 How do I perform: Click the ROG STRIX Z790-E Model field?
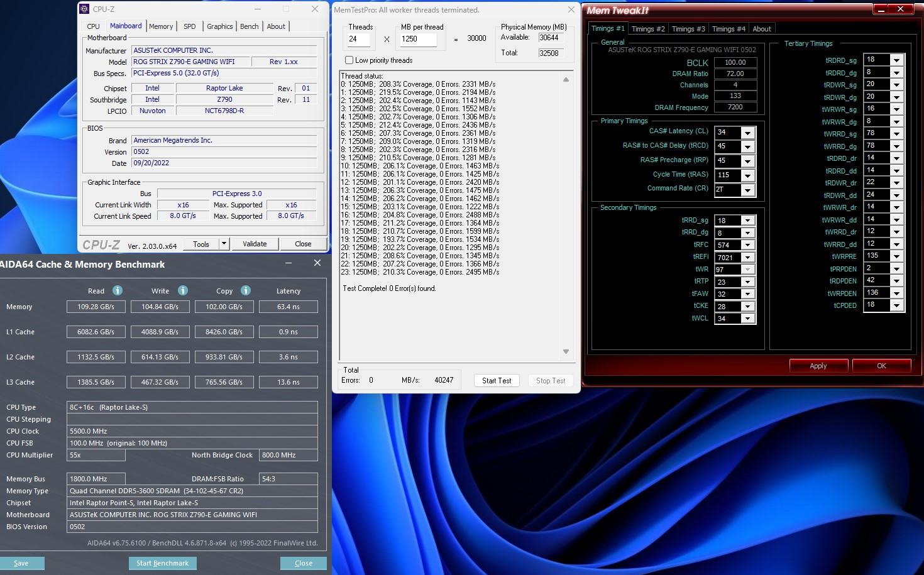pos(190,62)
